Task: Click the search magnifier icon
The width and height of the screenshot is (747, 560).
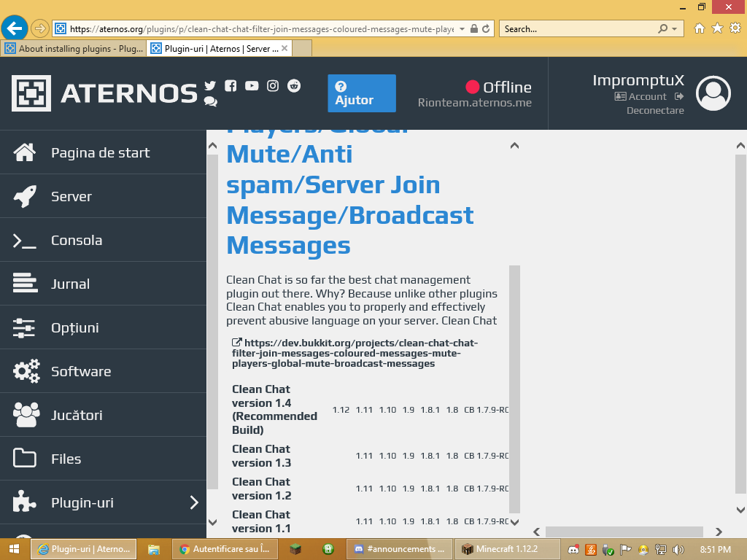Action: pos(662,29)
